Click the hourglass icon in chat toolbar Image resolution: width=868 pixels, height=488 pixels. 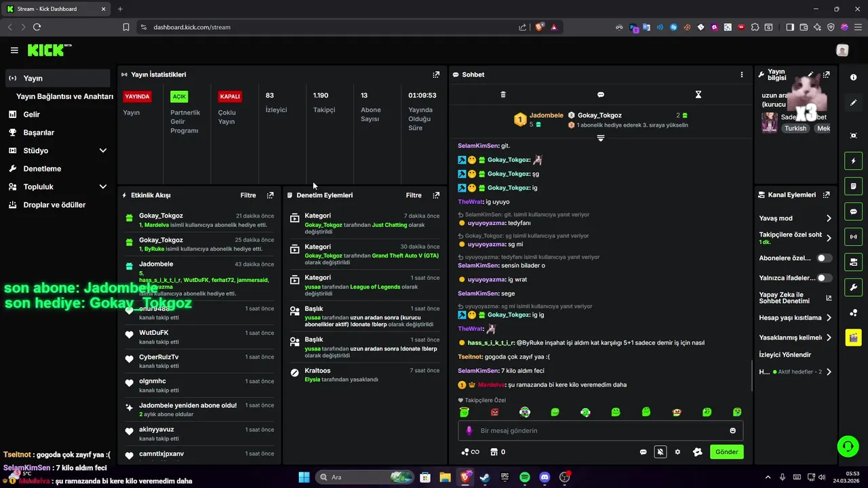698,95
